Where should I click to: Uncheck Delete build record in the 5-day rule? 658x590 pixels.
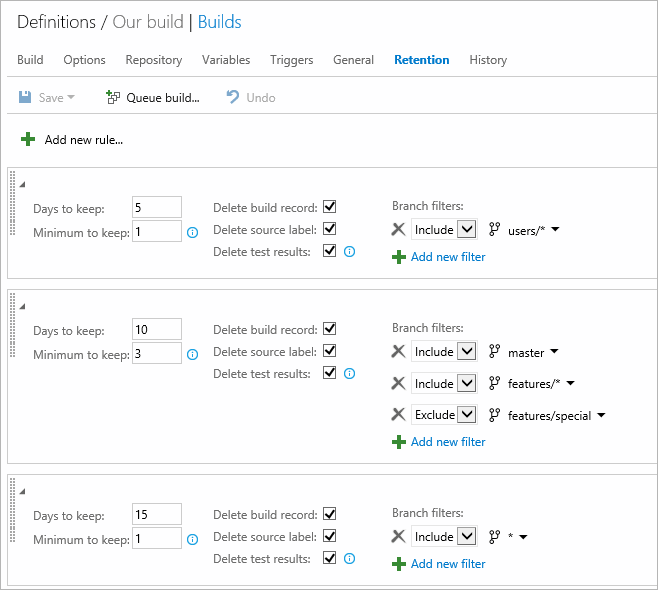tap(329, 207)
